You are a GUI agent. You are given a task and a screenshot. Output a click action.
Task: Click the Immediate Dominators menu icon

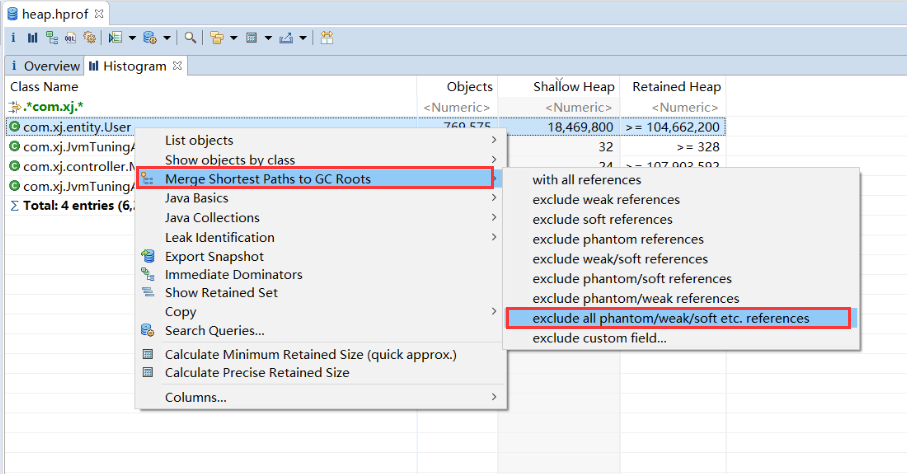coord(148,274)
